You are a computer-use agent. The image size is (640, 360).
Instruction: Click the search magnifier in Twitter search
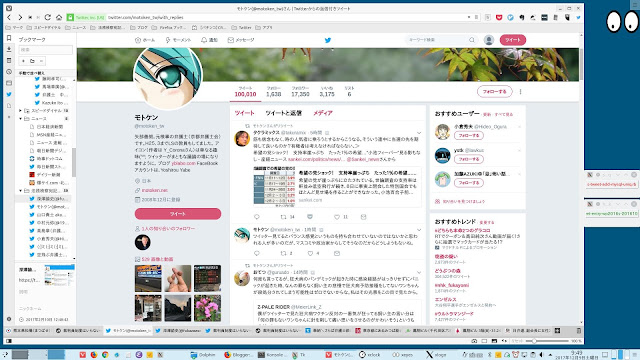pos(472,40)
